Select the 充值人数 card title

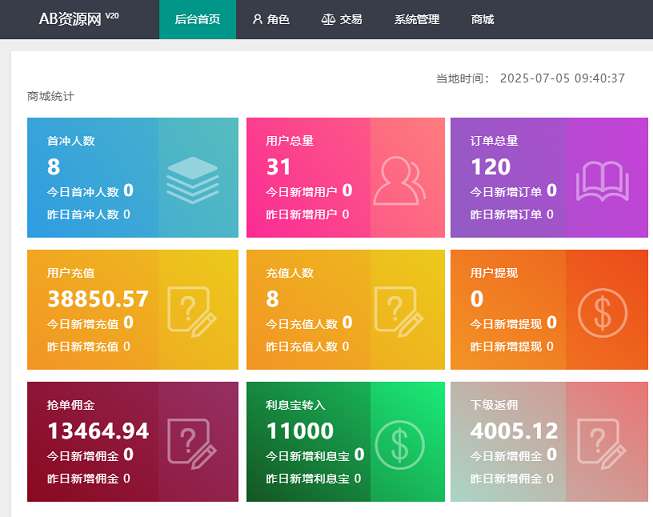[290, 273]
